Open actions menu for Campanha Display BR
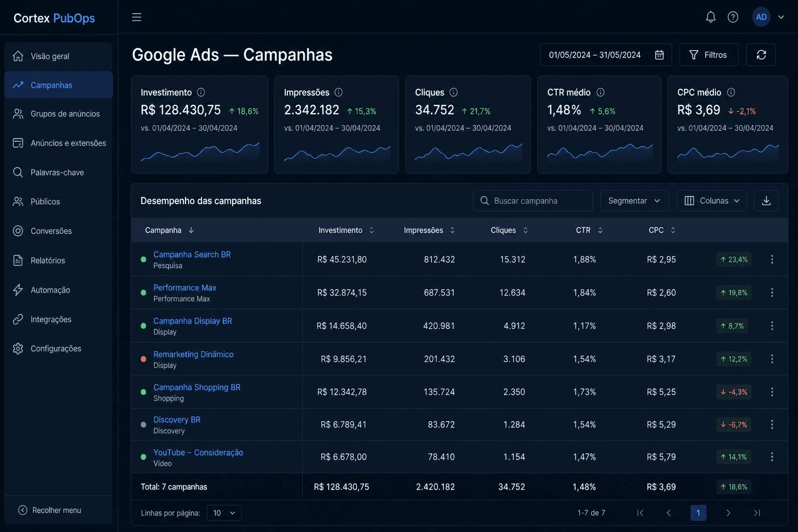 (772, 326)
